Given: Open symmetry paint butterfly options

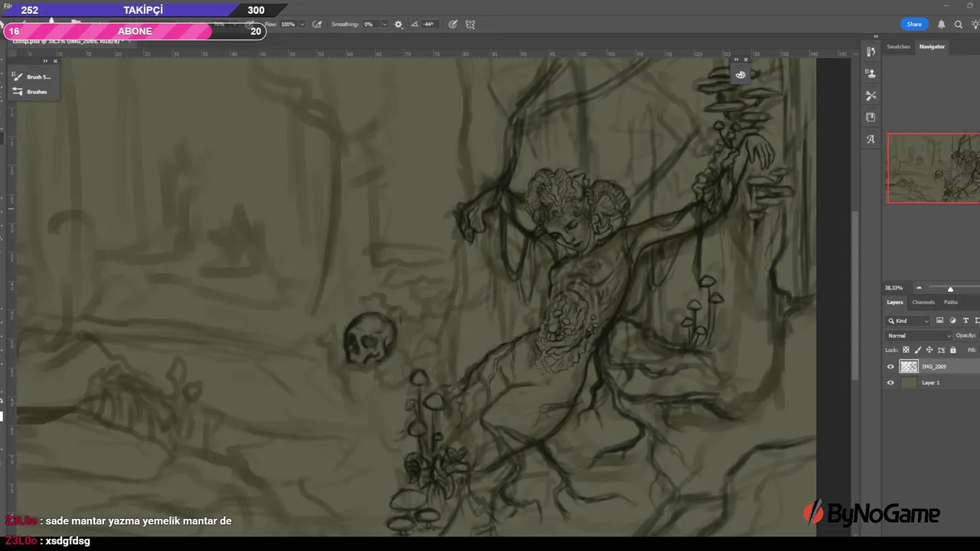Looking at the screenshot, I should coord(470,24).
